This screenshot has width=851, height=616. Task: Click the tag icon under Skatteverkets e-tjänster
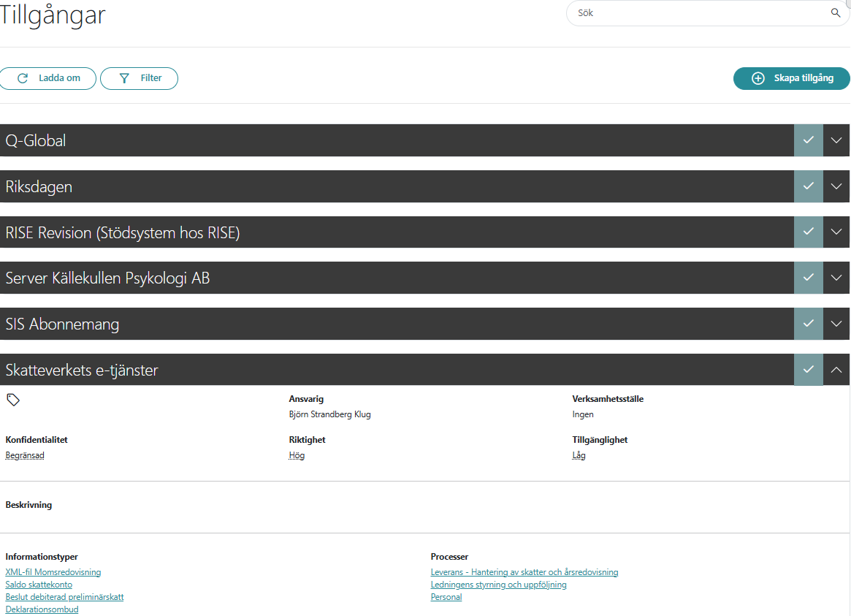tap(13, 400)
